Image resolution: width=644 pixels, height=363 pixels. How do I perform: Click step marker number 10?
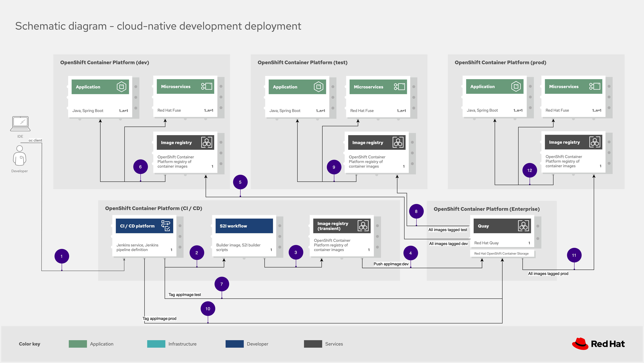(208, 309)
